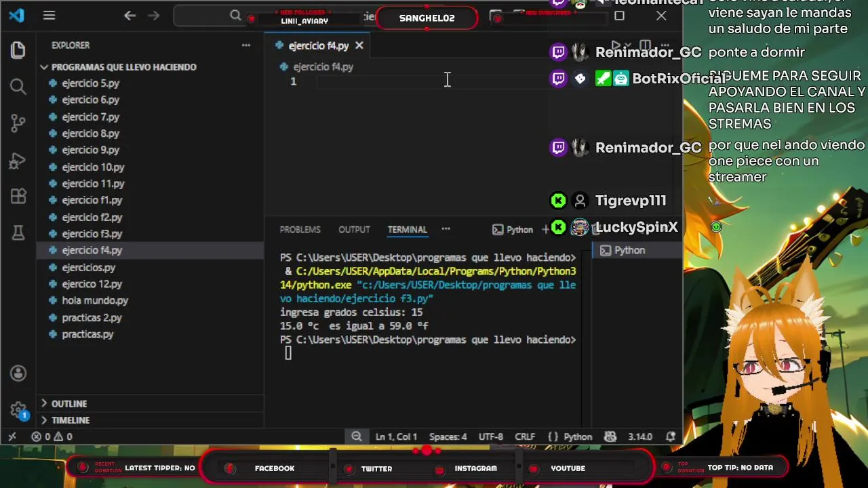This screenshot has width=868, height=488.
Task: Select Python interpreter 3.14.0
Action: (639, 436)
